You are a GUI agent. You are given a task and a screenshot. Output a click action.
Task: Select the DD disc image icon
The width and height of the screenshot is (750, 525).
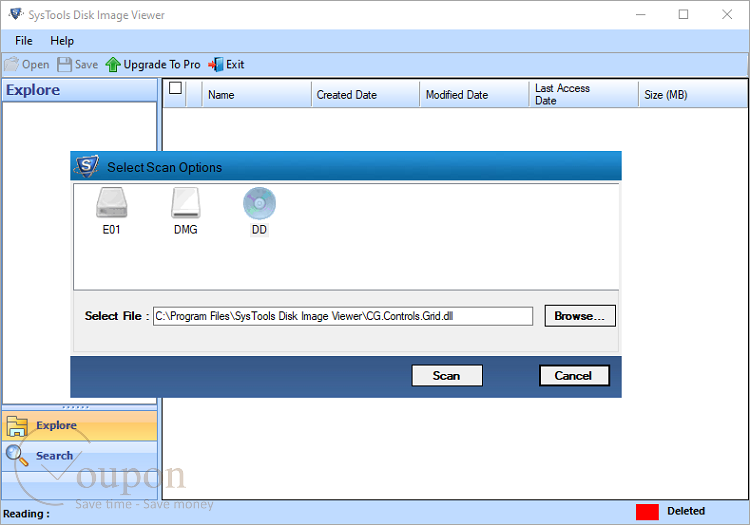pyautogui.click(x=259, y=203)
